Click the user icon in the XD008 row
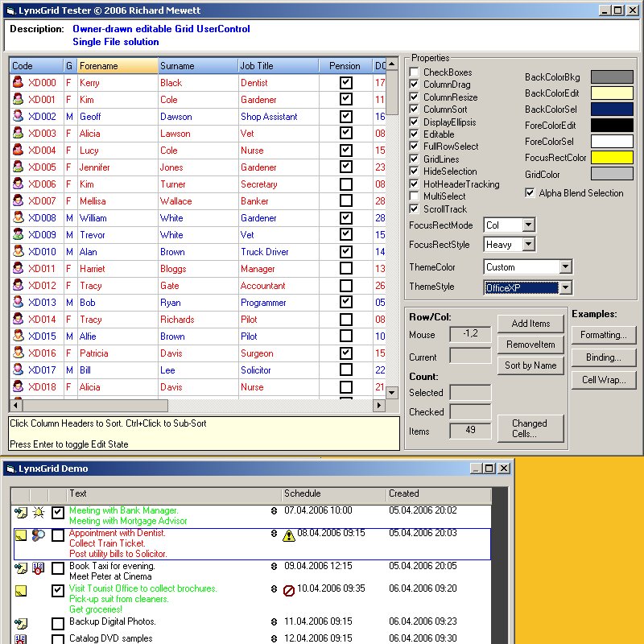This screenshot has width=644, height=644. pyautogui.click(x=19, y=218)
